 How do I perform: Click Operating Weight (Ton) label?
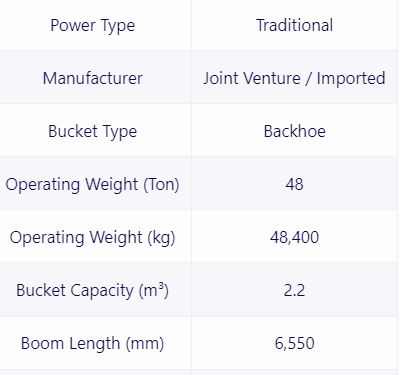(x=93, y=184)
